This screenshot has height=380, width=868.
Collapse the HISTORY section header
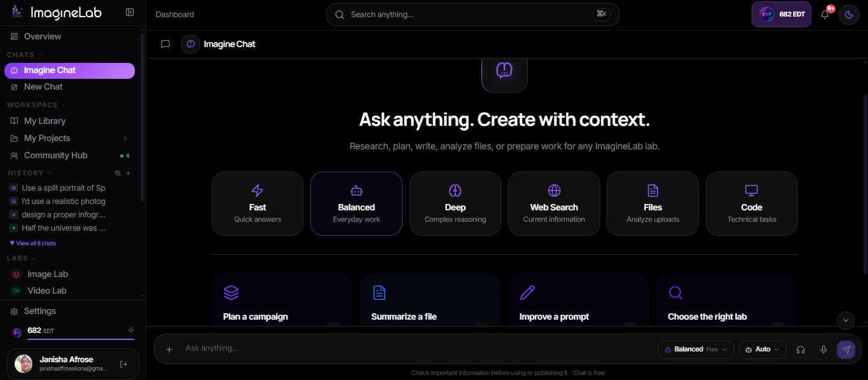(x=30, y=173)
